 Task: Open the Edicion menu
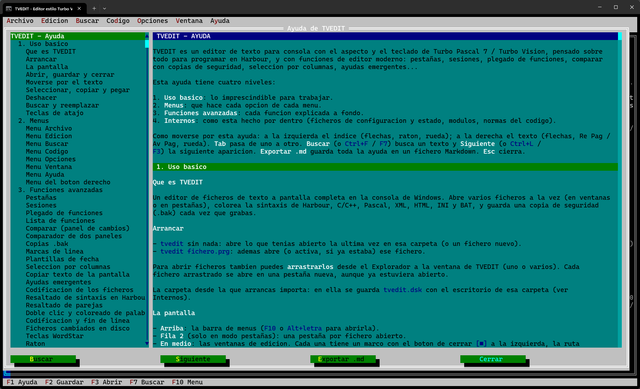54,20
